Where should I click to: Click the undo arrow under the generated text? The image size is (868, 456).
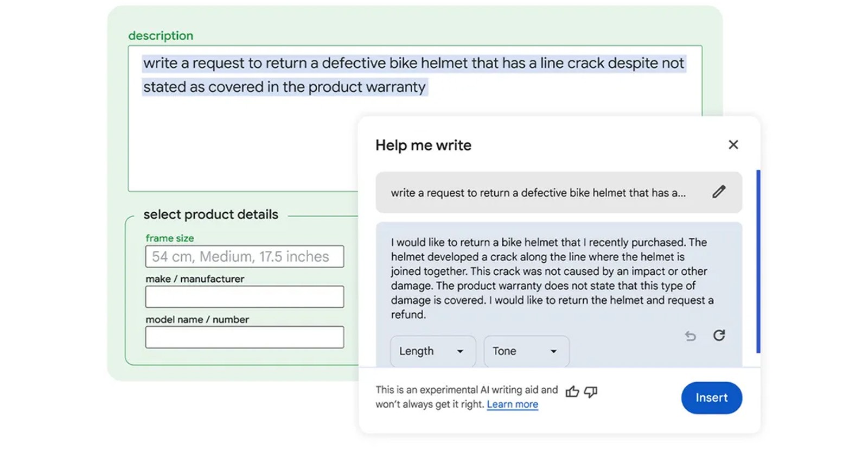pyautogui.click(x=690, y=336)
